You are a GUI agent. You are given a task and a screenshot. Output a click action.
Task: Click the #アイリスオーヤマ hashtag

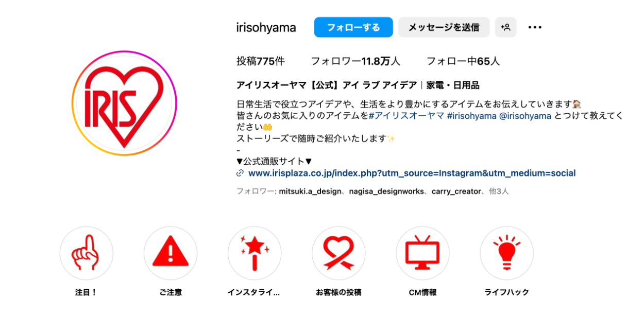pos(406,116)
